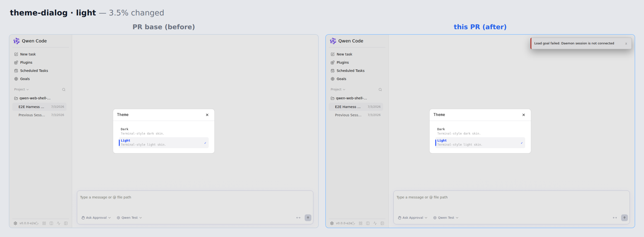Dismiss the Load goal failed notification
This screenshot has width=644, height=237.
(x=626, y=44)
